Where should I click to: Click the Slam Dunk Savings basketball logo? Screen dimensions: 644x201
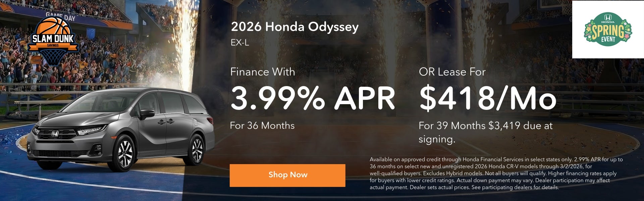(x=54, y=37)
